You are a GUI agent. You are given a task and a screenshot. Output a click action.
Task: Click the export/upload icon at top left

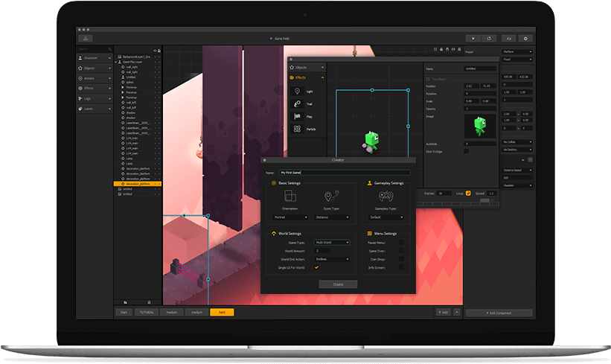[x=86, y=38]
